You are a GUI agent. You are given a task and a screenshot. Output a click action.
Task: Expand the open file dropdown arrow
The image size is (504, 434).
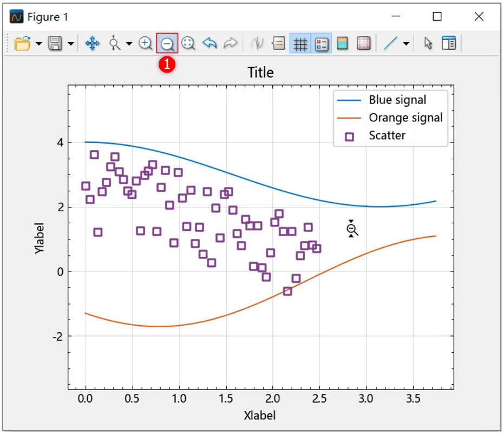coord(38,44)
